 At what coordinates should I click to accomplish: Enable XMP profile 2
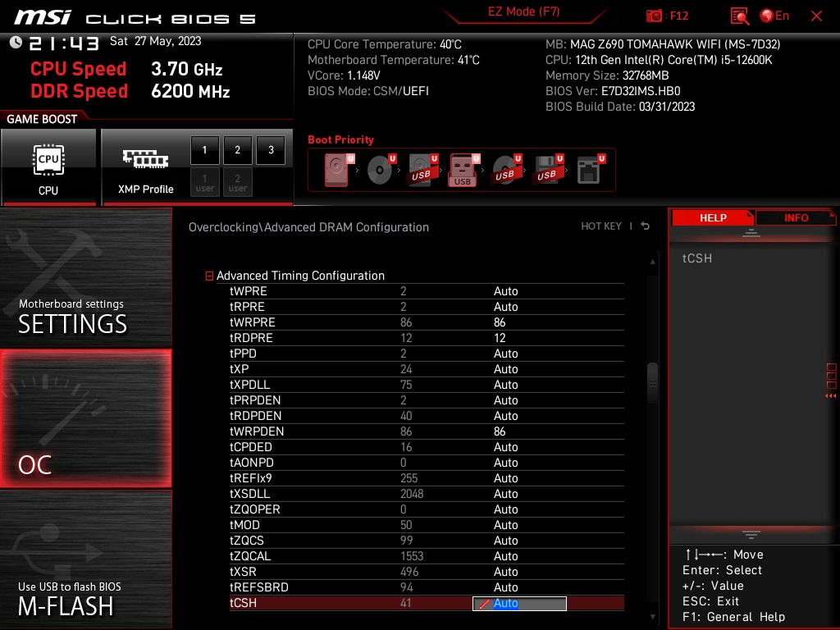(237, 150)
